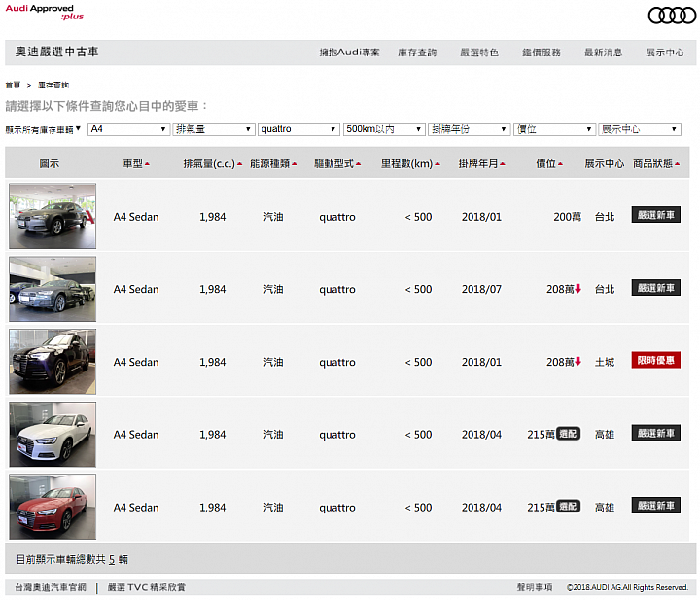Click the 展示中心 column header

[x=605, y=164]
